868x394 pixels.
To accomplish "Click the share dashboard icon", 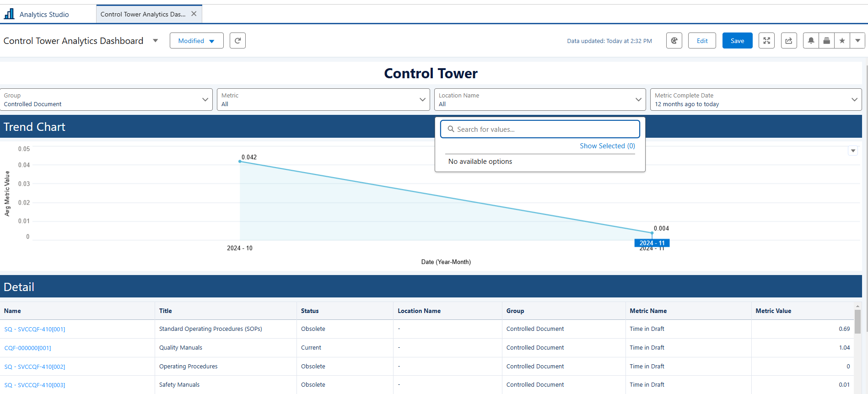I will [x=789, y=41].
